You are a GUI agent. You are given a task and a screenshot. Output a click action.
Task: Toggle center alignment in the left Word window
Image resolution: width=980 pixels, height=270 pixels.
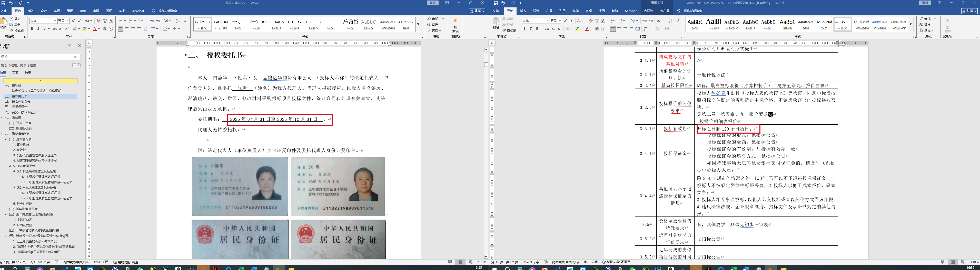(127, 29)
